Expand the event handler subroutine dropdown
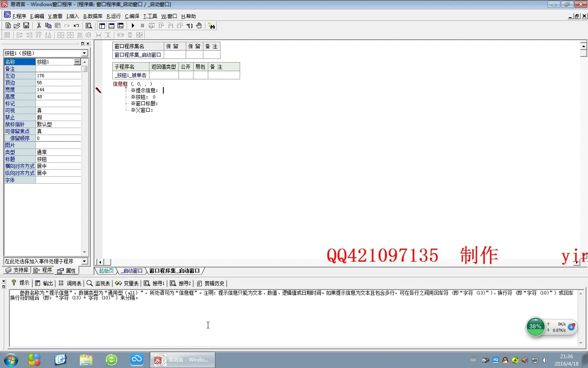 (85, 261)
